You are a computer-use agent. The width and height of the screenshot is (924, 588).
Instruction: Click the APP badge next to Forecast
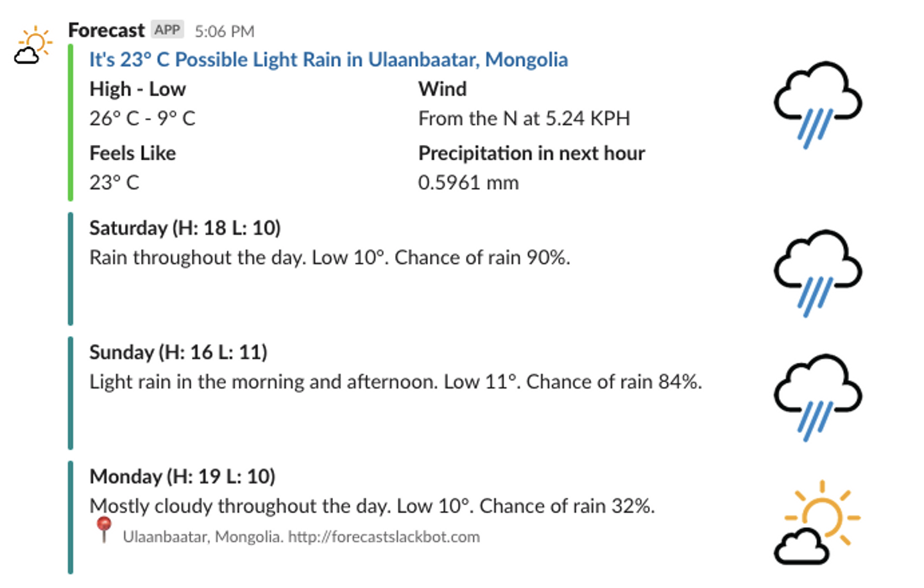167,30
